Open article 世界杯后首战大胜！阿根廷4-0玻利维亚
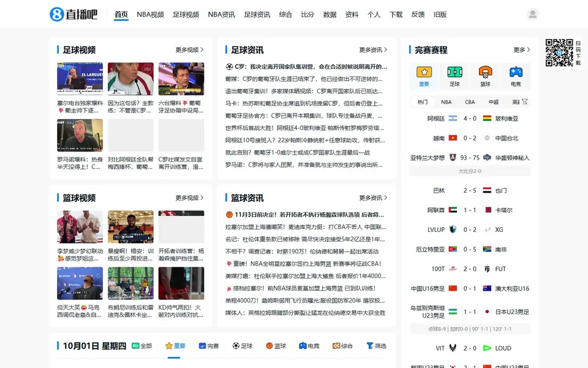588x368 pixels. click(304, 128)
